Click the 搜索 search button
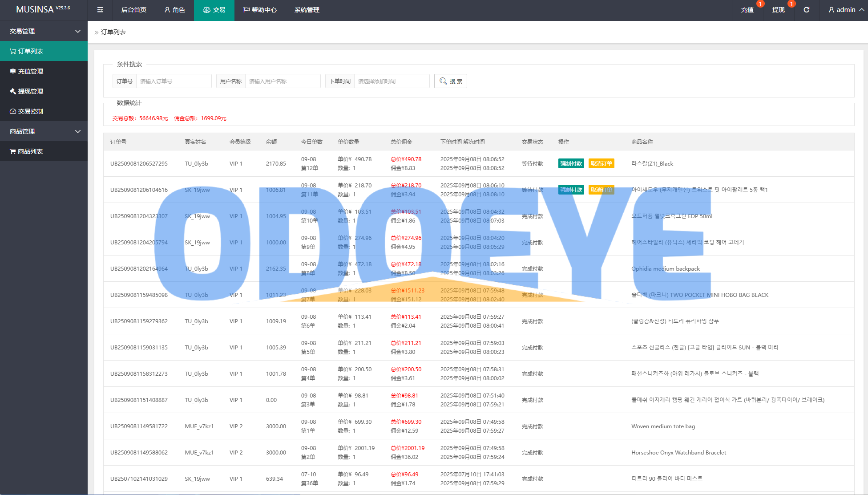Image resolution: width=868 pixels, height=495 pixels. [x=450, y=81]
